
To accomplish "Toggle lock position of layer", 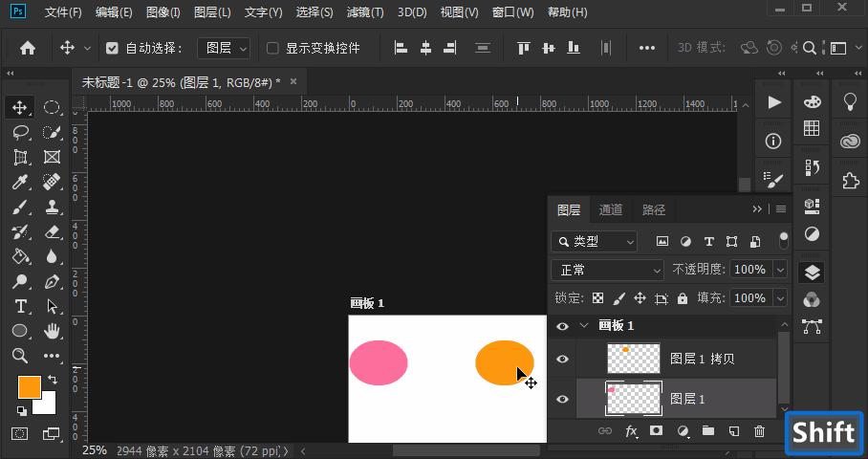I will pos(640,298).
